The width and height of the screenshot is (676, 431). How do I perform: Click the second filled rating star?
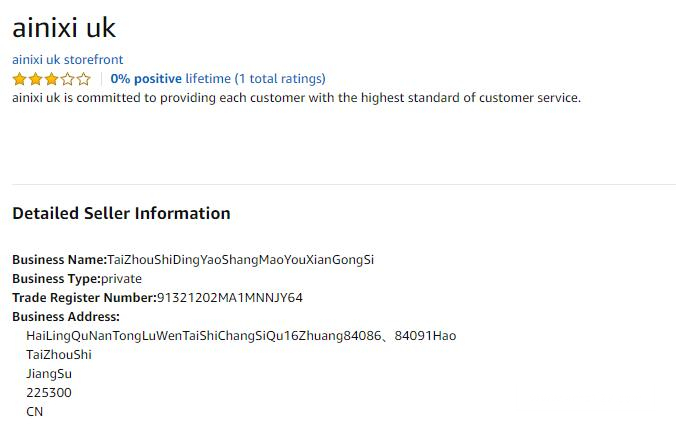(35, 78)
